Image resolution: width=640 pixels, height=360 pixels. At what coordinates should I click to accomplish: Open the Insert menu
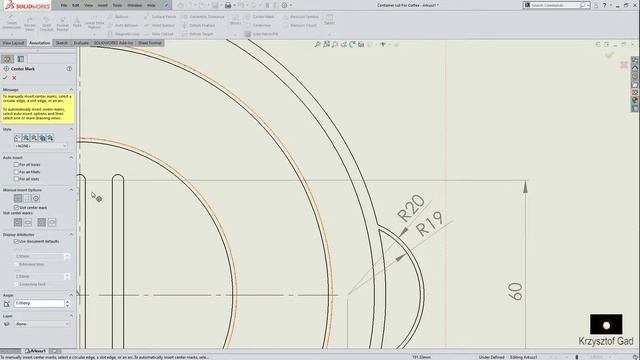click(x=103, y=5)
